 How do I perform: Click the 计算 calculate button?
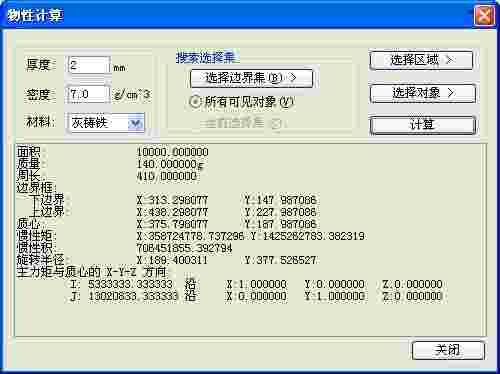pyautogui.click(x=422, y=125)
